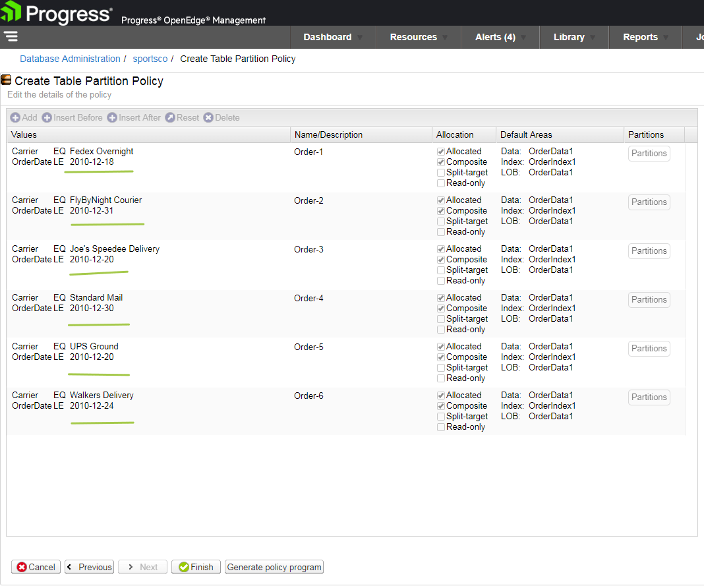Select the UPS Ground value

tap(94, 347)
